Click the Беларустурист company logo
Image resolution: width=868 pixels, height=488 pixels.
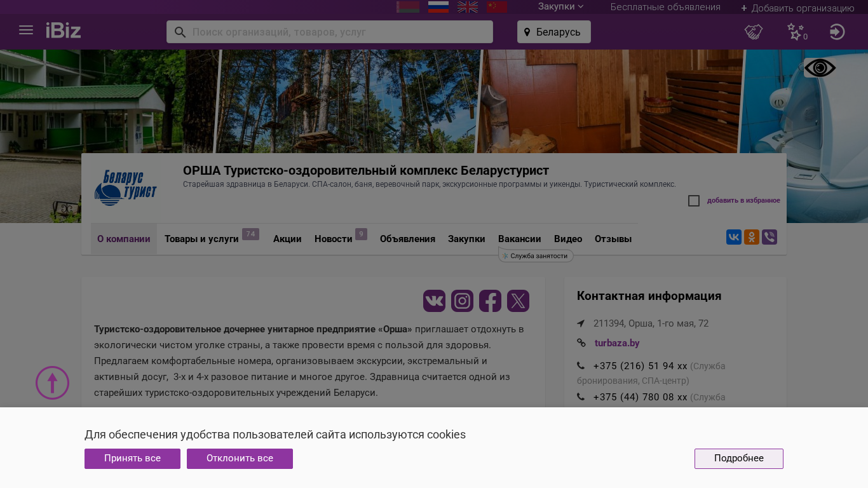[x=126, y=187]
